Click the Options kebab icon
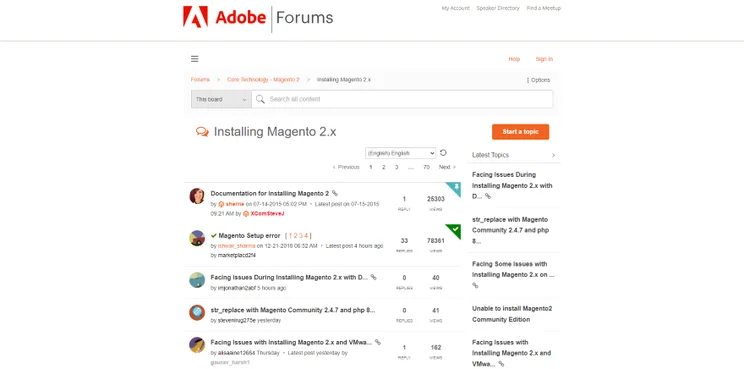 (x=528, y=80)
